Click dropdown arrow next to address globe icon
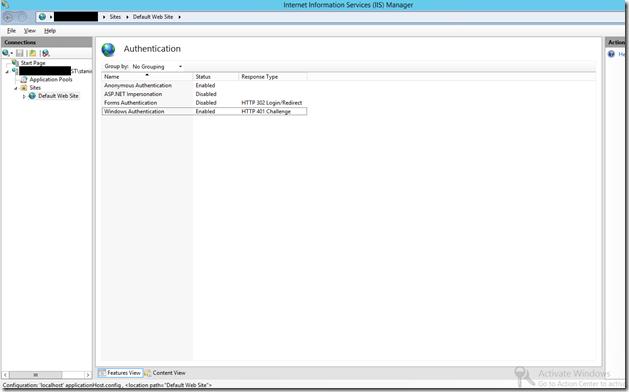This screenshot has width=629, height=392. (51, 17)
